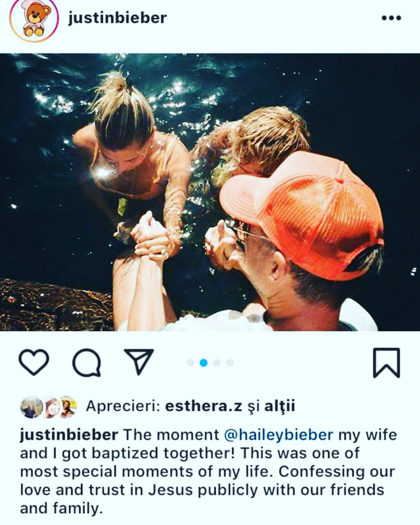Tap the 'Aprecieri:' likes label
This screenshot has height=525, width=420.
123,406
